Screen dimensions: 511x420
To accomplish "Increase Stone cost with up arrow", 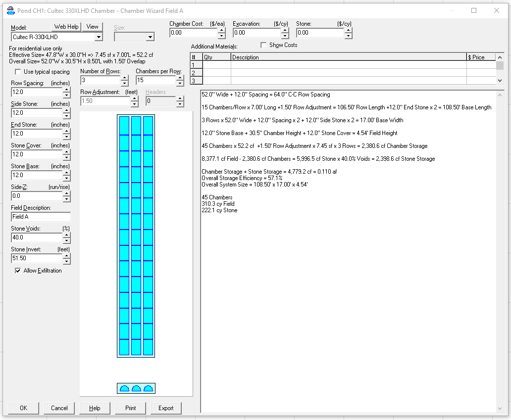I will [348, 30].
